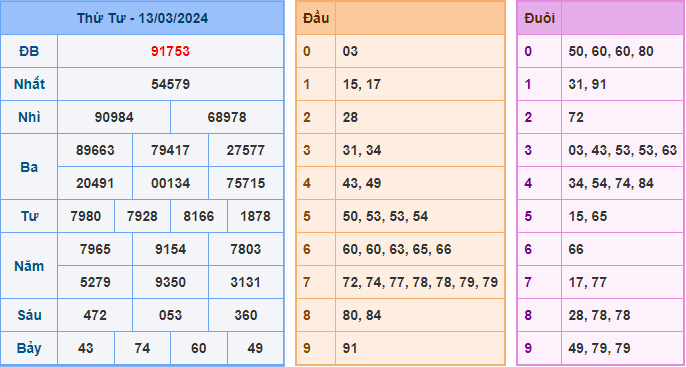Click the Nhất row label
Image resolution: width=686 pixels, height=367 pixels.
point(29,84)
